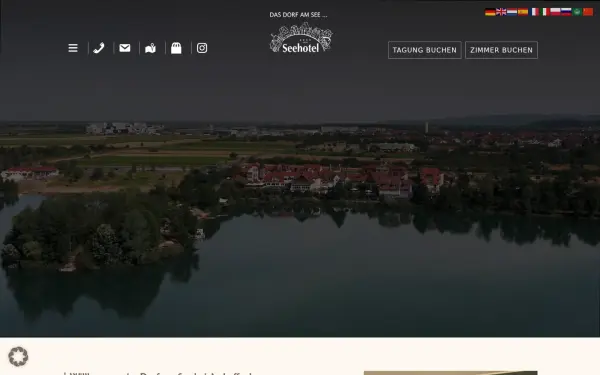Open the cookie settings gear badge
The height and width of the screenshot is (375, 600).
(18, 357)
